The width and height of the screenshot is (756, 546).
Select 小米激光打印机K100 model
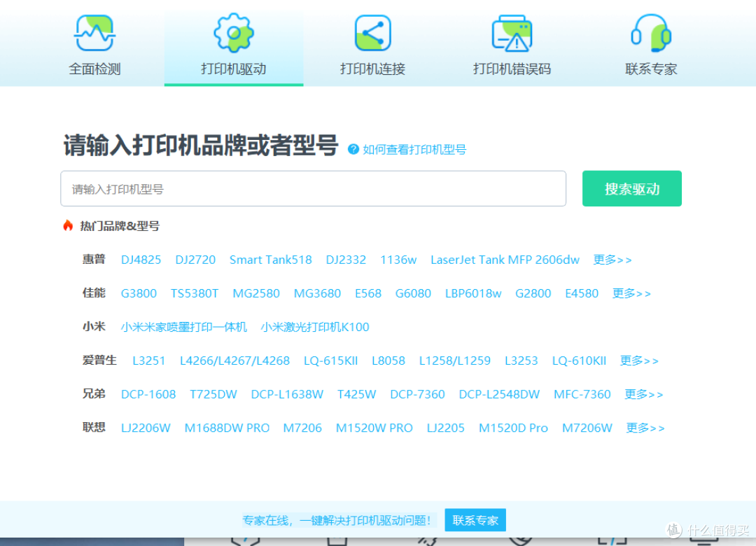[x=315, y=327]
